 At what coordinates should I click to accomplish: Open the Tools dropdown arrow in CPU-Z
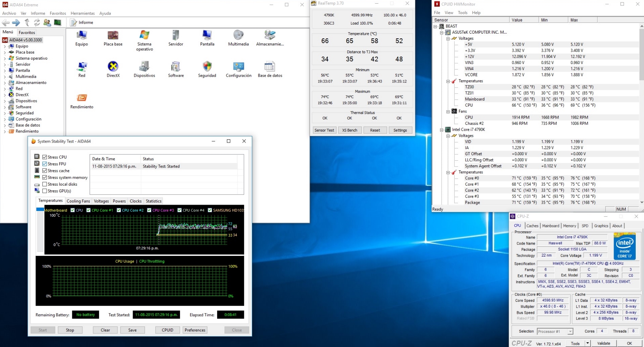coord(588,343)
